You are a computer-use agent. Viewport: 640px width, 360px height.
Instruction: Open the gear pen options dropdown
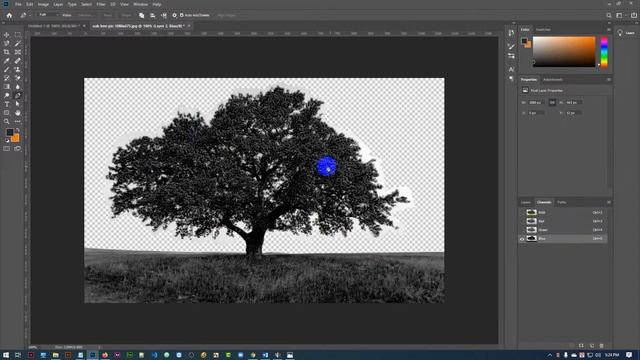click(x=174, y=15)
